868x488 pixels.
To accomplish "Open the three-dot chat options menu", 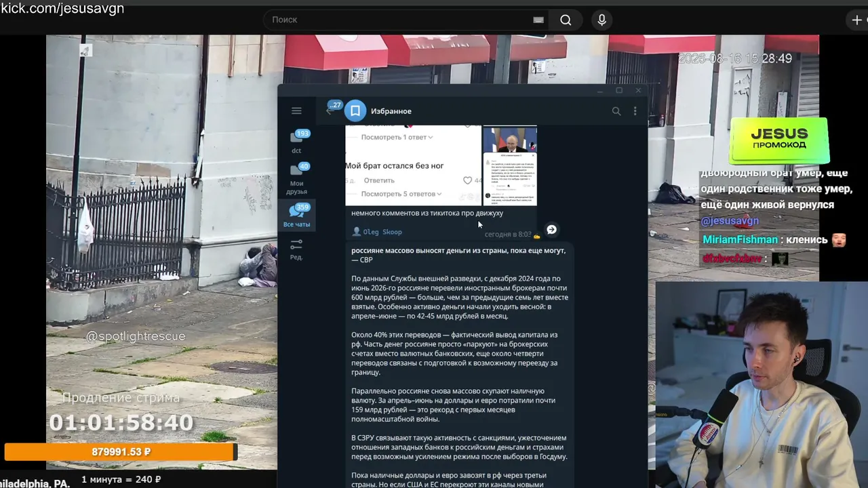I will [x=635, y=111].
